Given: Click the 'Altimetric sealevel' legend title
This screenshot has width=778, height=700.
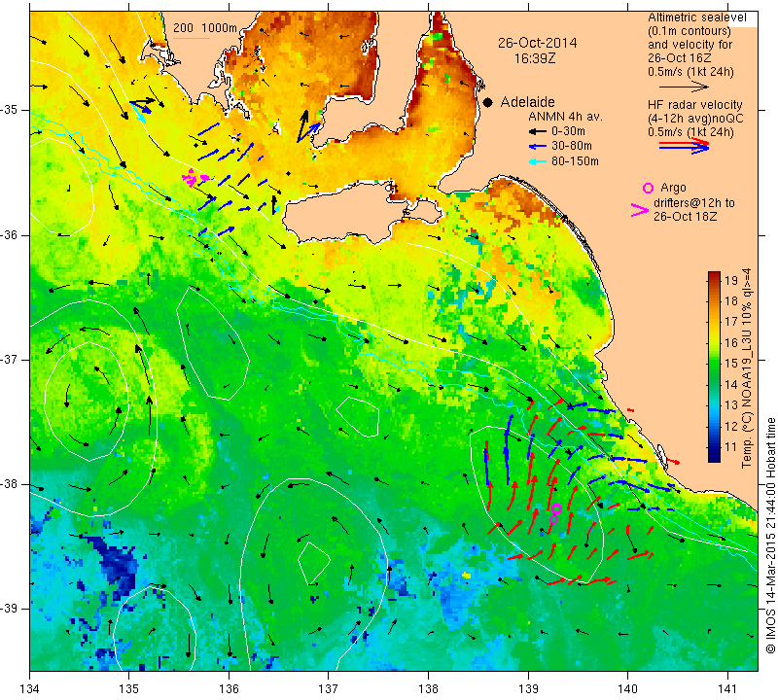Looking at the screenshot, I should click(696, 17).
